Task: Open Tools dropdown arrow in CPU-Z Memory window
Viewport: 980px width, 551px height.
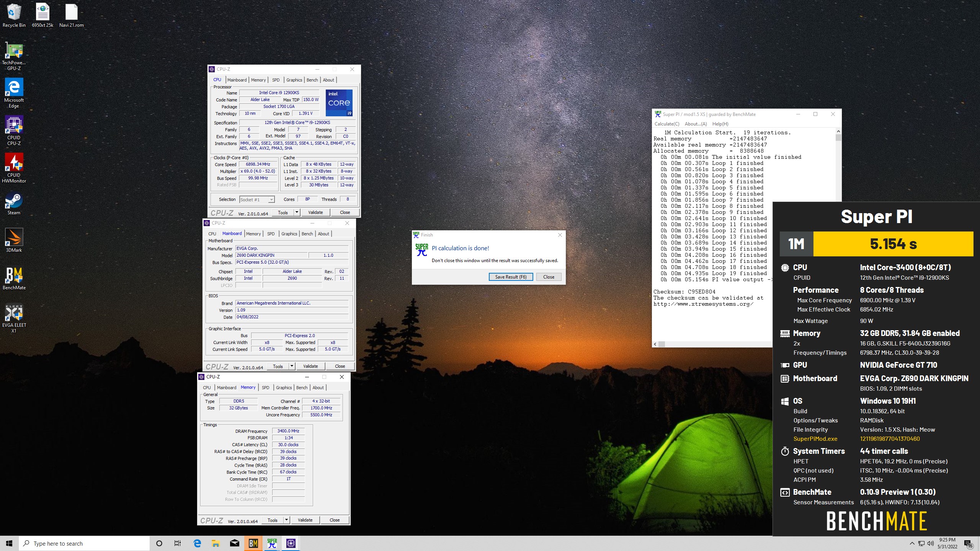Action: (x=286, y=520)
